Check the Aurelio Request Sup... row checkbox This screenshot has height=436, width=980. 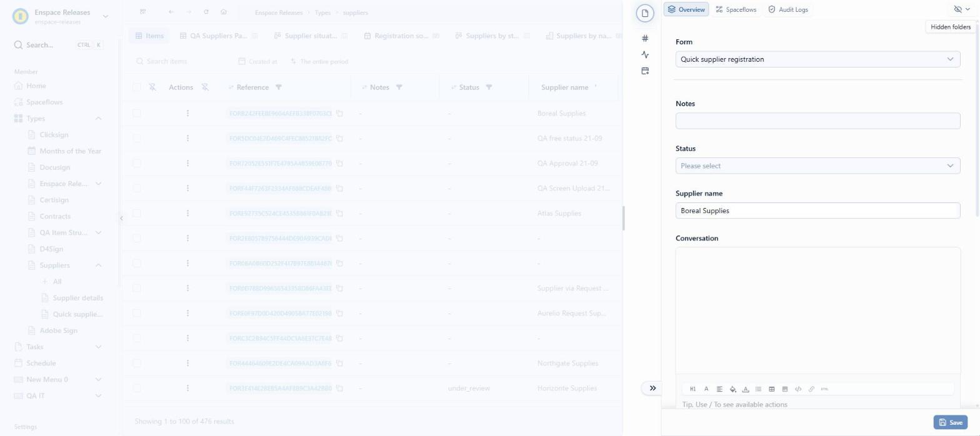pyautogui.click(x=137, y=313)
